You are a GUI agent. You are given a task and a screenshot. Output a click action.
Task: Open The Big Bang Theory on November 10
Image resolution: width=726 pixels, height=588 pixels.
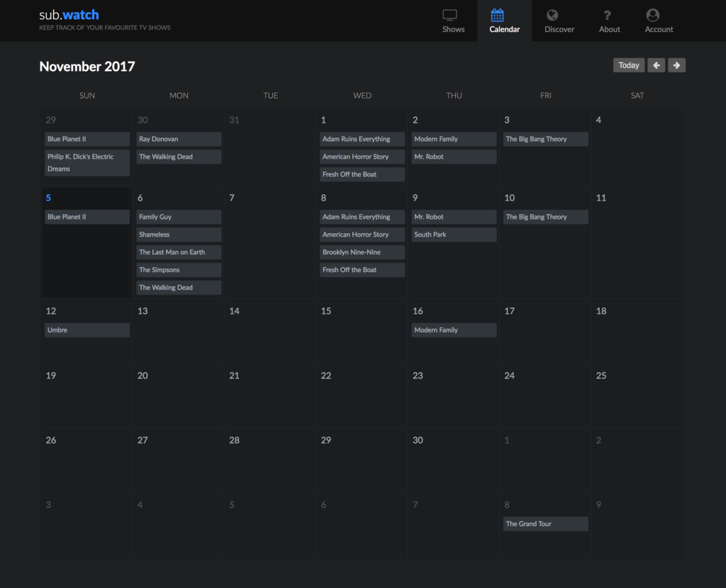click(x=545, y=217)
